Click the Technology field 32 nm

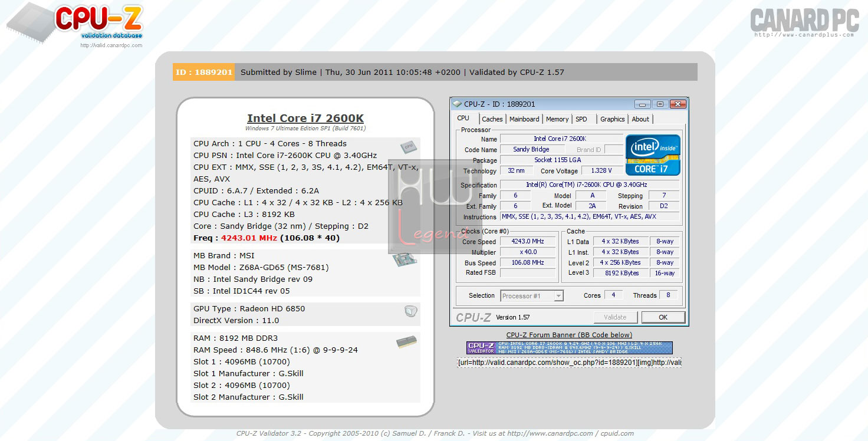(517, 171)
